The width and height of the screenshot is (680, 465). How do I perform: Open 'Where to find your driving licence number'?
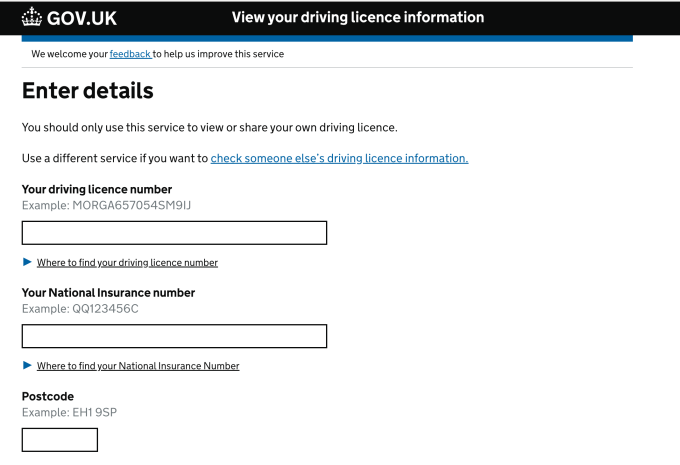tap(127, 262)
